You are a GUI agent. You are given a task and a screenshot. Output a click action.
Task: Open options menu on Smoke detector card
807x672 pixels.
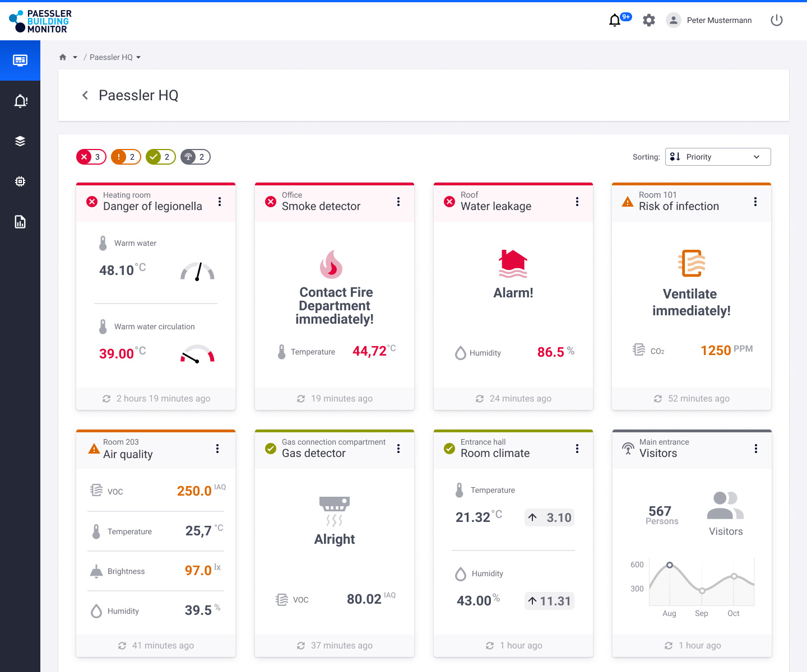coord(398,202)
